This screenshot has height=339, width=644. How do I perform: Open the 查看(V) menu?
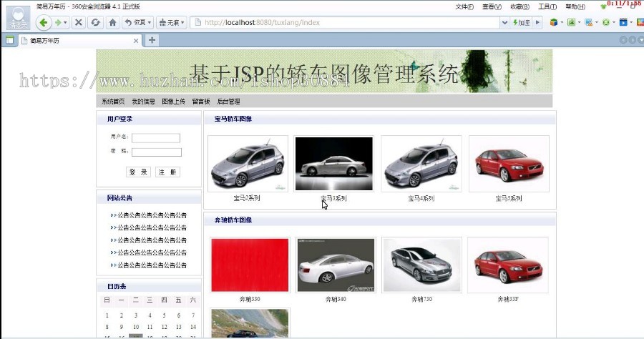(x=492, y=6)
